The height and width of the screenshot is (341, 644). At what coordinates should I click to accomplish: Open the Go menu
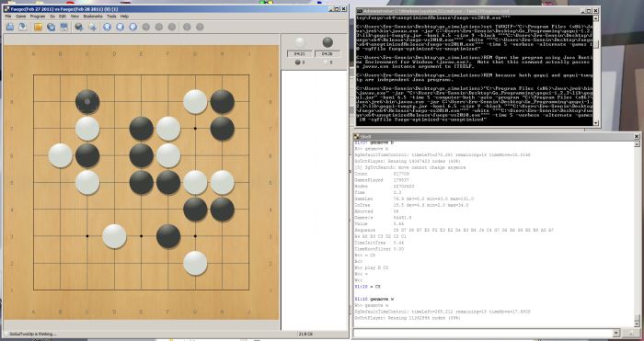pyautogui.click(x=52, y=17)
